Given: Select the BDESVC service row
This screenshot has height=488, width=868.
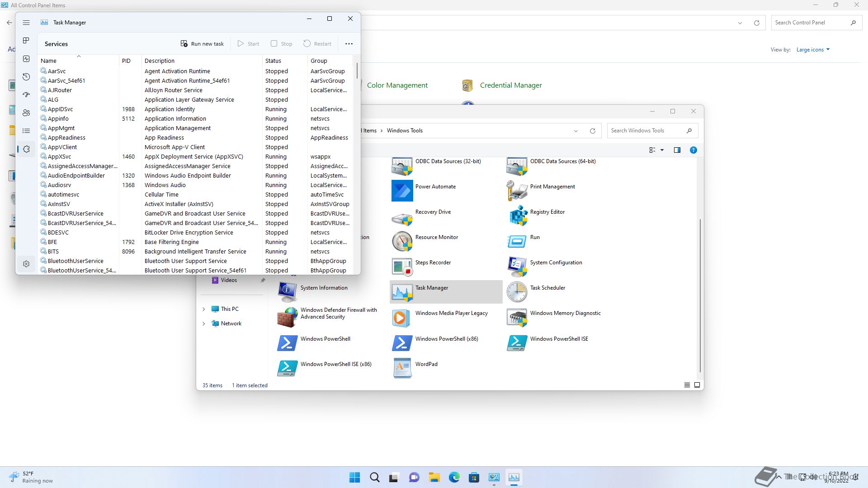Looking at the screenshot, I should pyautogui.click(x=195, y=233).
